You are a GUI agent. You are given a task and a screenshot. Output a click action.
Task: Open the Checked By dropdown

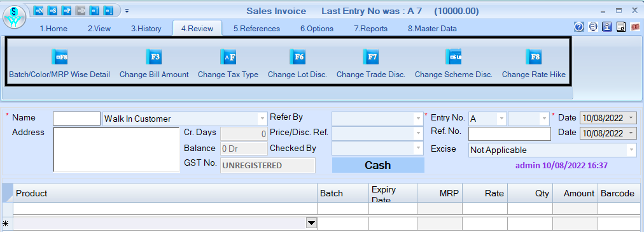pyautogui.click(x=419, y=148)
